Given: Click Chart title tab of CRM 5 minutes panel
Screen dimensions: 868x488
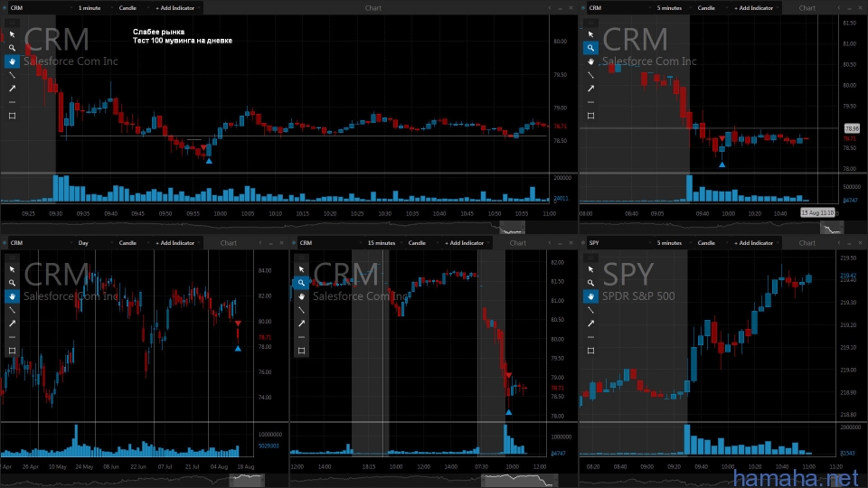Looking at the screenshot, I should click(807, 8).
